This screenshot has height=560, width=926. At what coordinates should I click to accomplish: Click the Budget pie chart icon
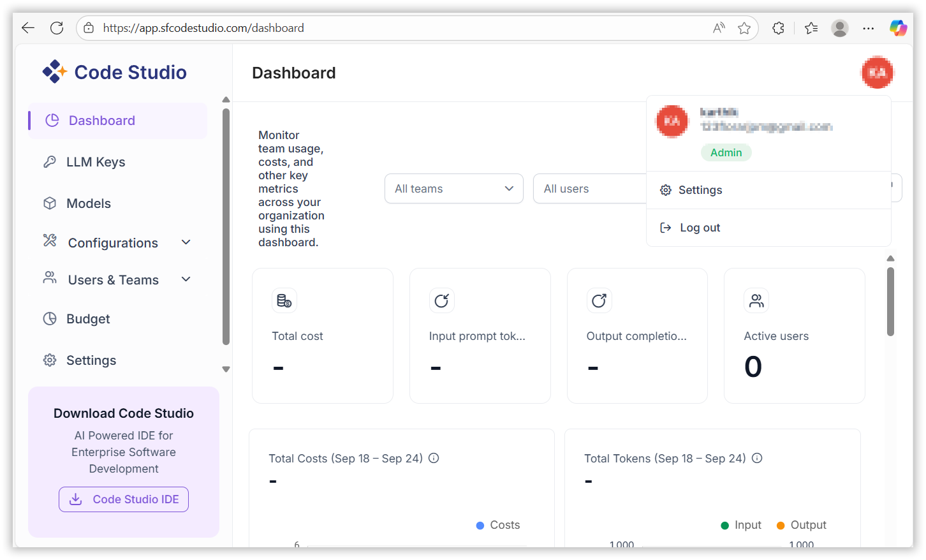(50, 319)
